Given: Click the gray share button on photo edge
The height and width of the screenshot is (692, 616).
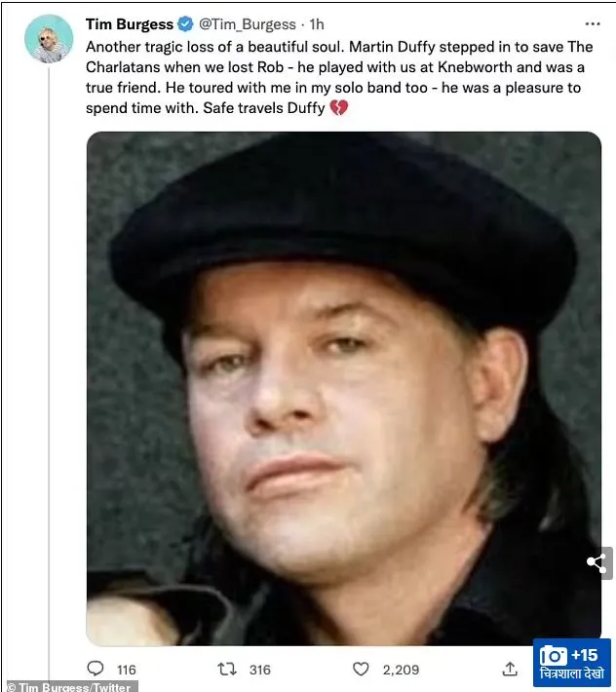Looking at the screenshot, I should click(x=599, y=562).
